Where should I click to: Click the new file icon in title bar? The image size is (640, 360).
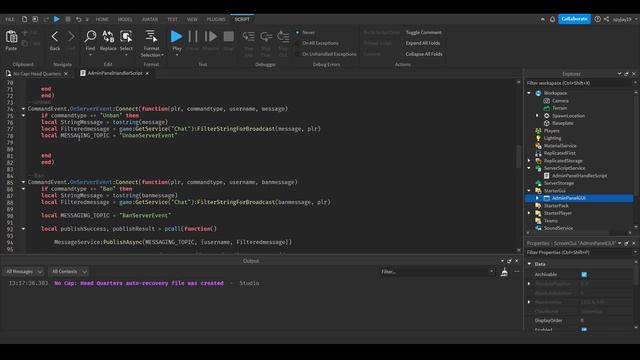tap(24, 19)
